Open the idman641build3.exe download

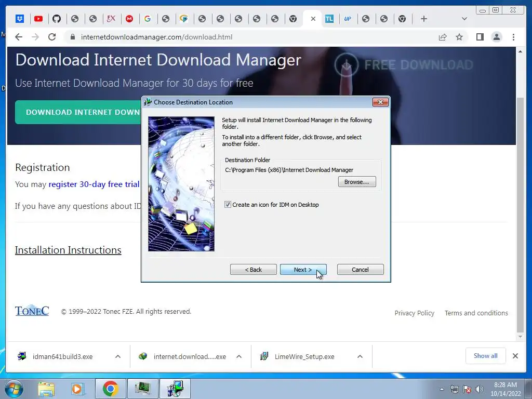coord(63,356)
